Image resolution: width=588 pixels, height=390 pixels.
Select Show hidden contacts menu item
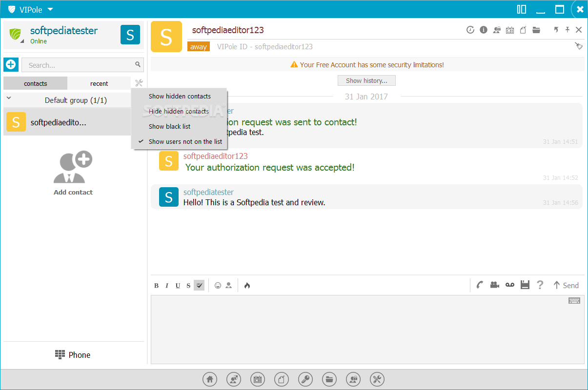pyautogui.click(x=180, y=96)
